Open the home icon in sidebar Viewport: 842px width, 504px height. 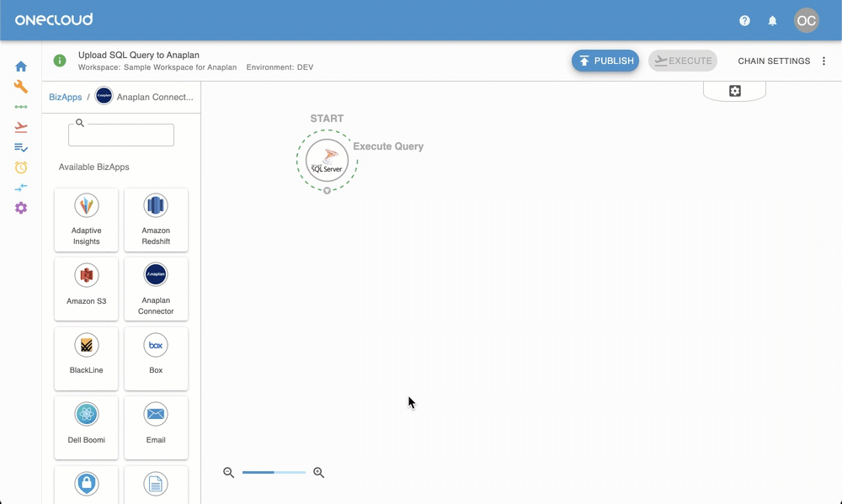coord(21,66)
